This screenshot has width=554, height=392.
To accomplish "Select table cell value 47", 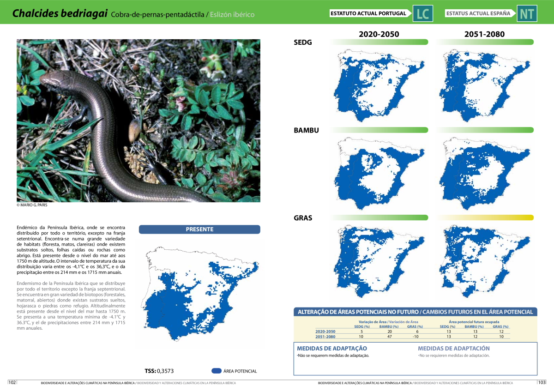I will 389,337.
